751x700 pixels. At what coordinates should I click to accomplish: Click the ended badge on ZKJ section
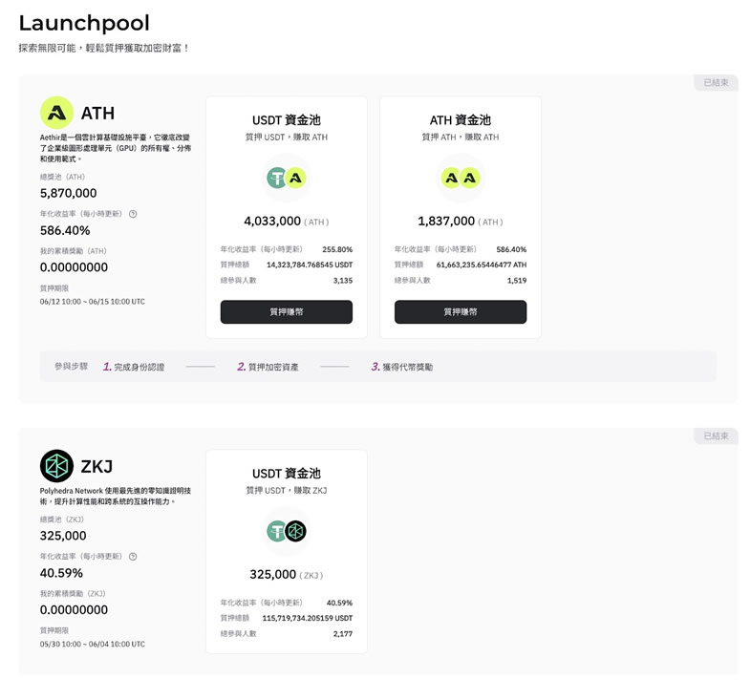click(x=716, y=435)
